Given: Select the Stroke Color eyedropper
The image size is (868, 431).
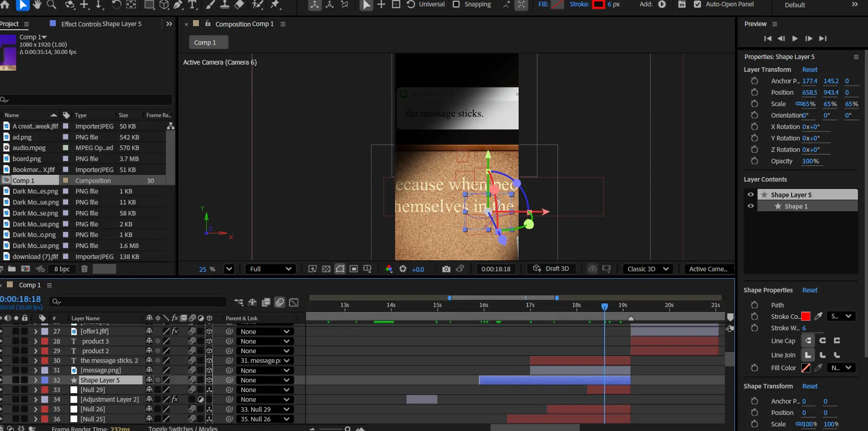Looking at the screenshot, I should pyautogui.click(x=819, y=316).
